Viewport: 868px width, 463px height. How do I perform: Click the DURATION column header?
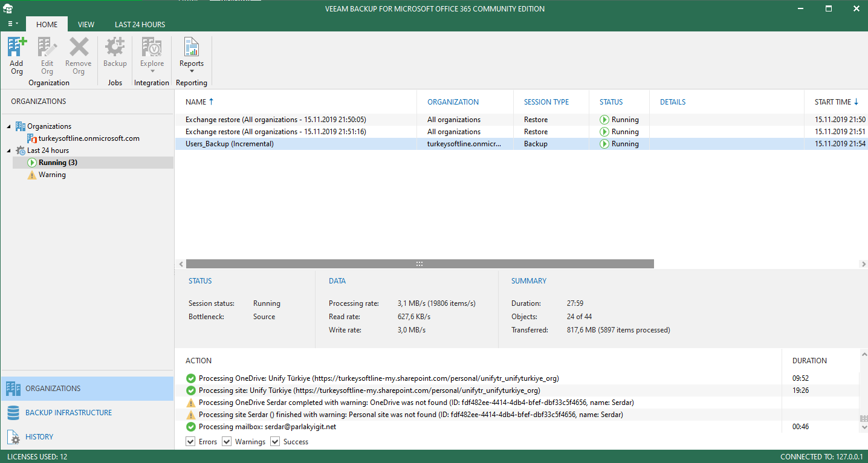point(809,361)
